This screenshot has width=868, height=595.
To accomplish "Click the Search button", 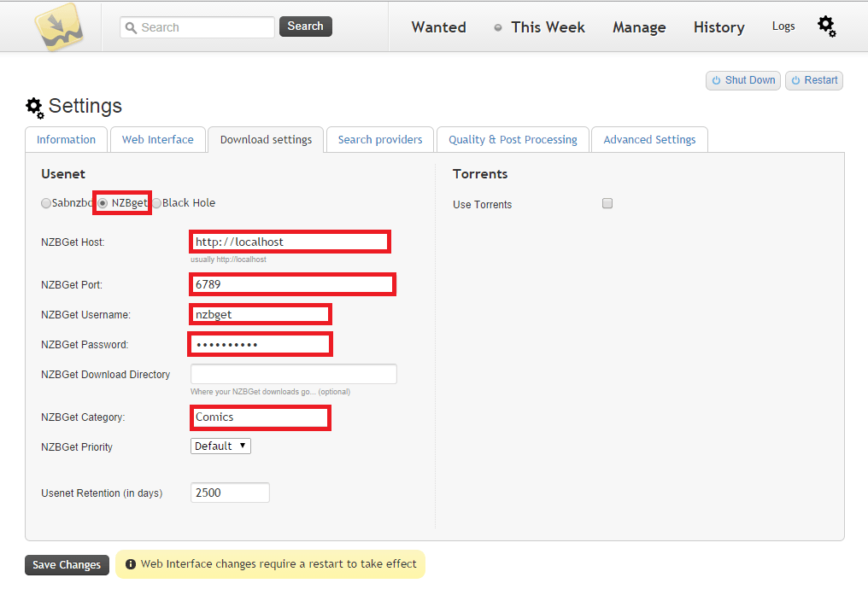I will tap(305, 26).
